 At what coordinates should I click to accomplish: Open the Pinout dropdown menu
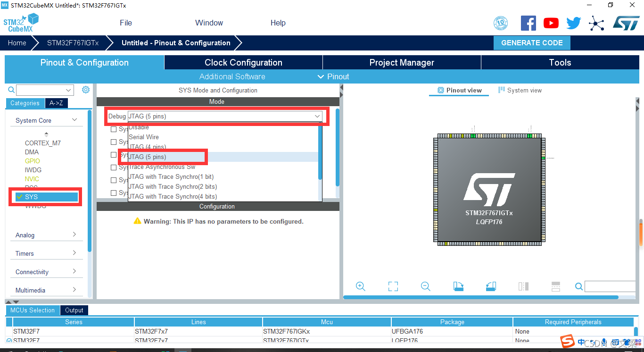point(333,76)
